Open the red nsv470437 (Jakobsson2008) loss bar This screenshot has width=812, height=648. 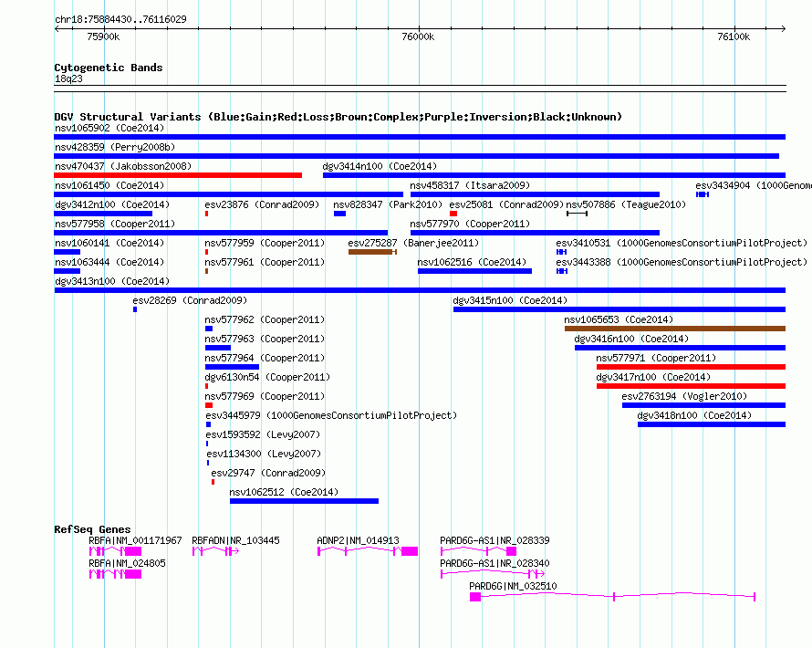[178, 175]
